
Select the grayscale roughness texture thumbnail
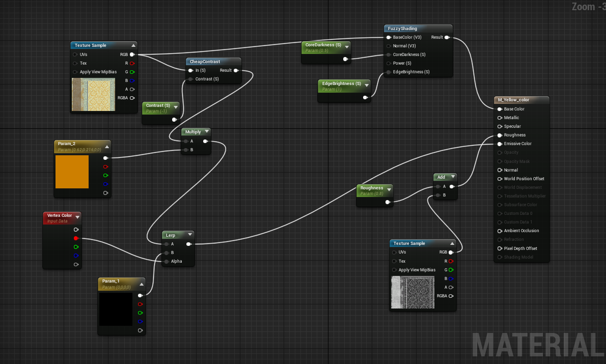click(413, 292)
